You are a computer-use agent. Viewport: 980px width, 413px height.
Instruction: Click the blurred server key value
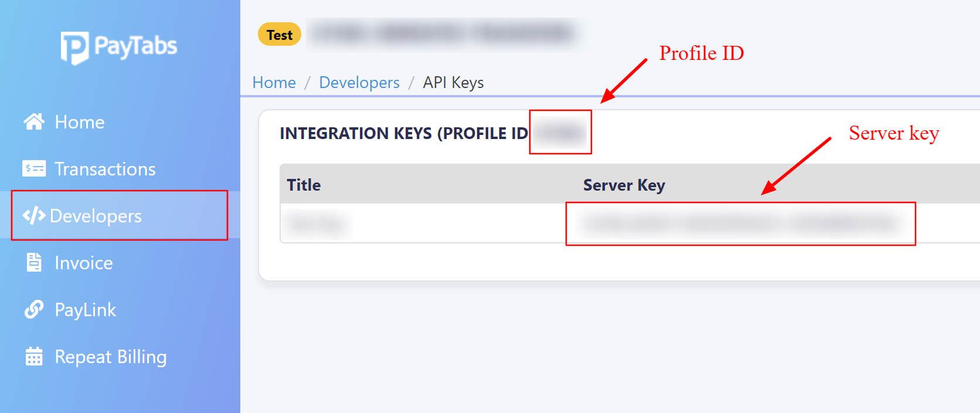click(740, 224)
